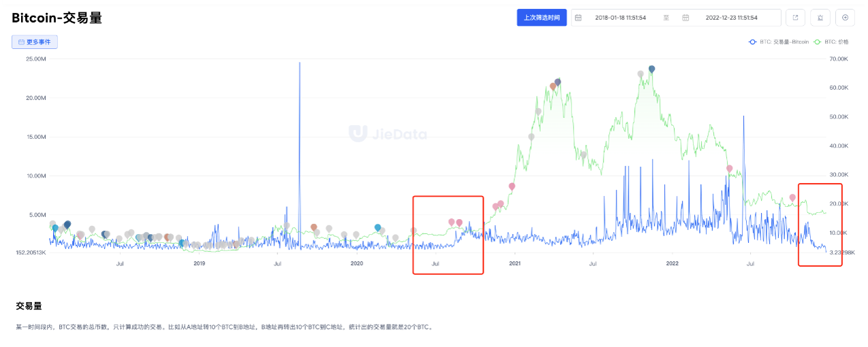
Task: Click the alert siren icon button
Action: tap(820, 18)
